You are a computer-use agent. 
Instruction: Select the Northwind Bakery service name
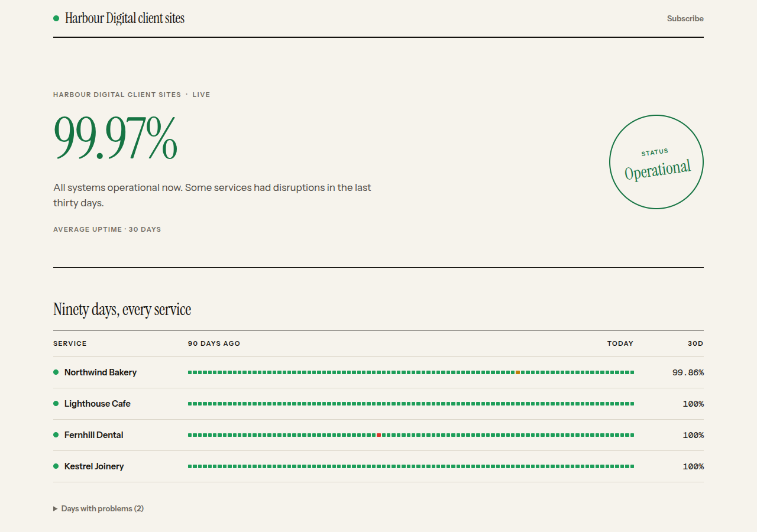click(x=101, y=372)
